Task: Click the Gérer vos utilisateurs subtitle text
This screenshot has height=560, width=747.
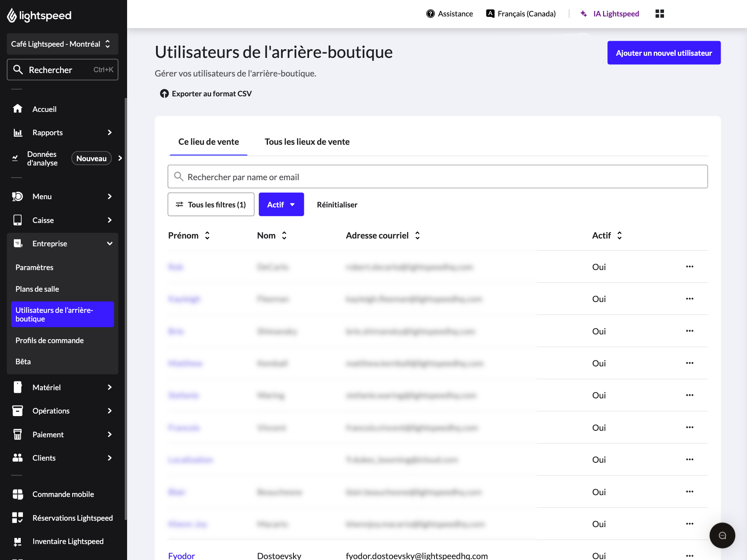Action: click(x=236, y=73)
